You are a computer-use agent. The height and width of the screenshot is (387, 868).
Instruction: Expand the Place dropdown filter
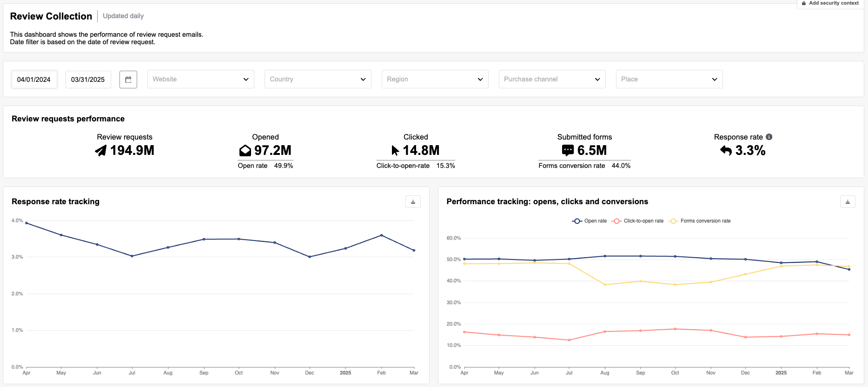click(669, 79)
